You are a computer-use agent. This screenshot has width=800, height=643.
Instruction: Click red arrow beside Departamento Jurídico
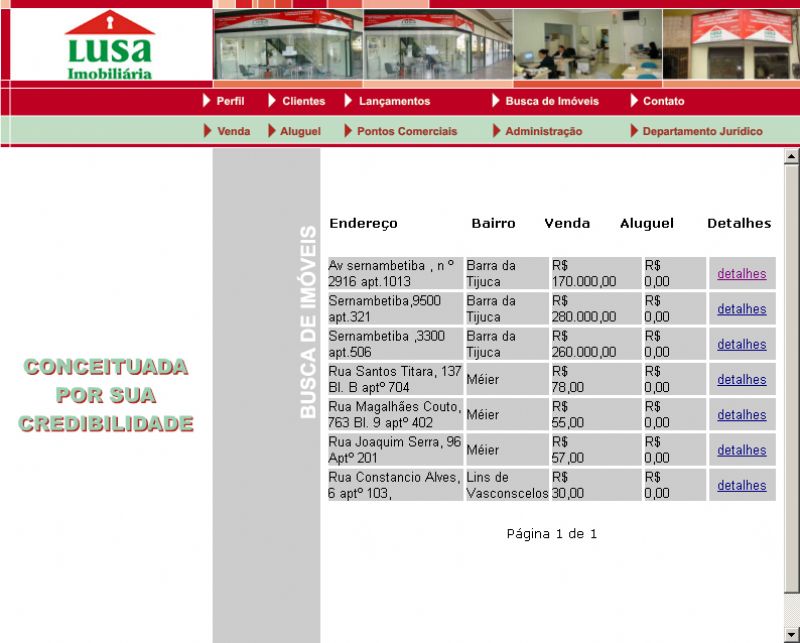click(x=634, y=131)
